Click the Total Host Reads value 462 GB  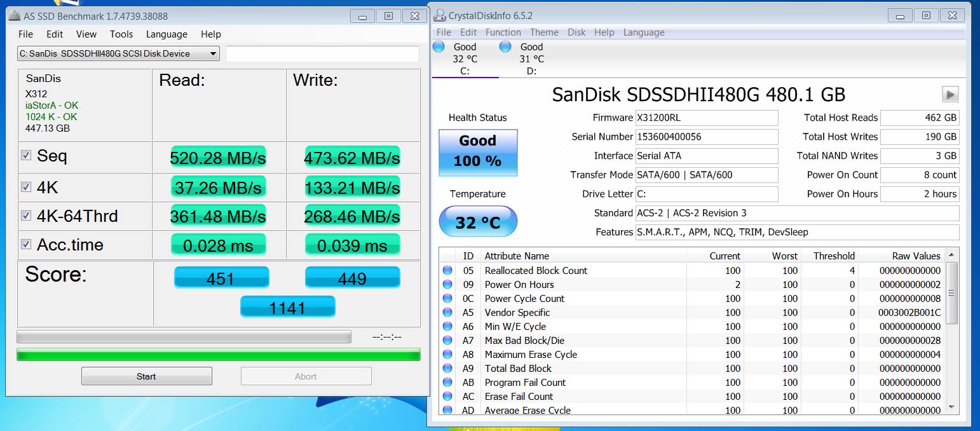920,118
